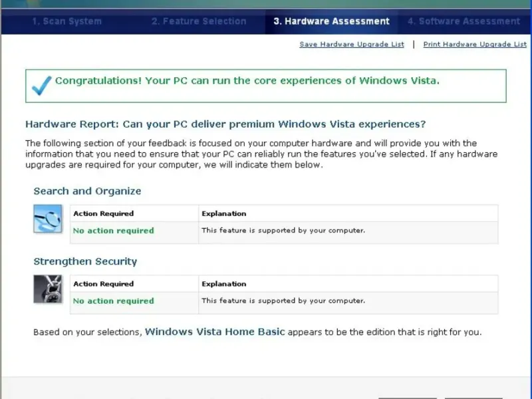Click the blue checkmark icon
Screen dimensions: 532x399
tap(41, 86)
